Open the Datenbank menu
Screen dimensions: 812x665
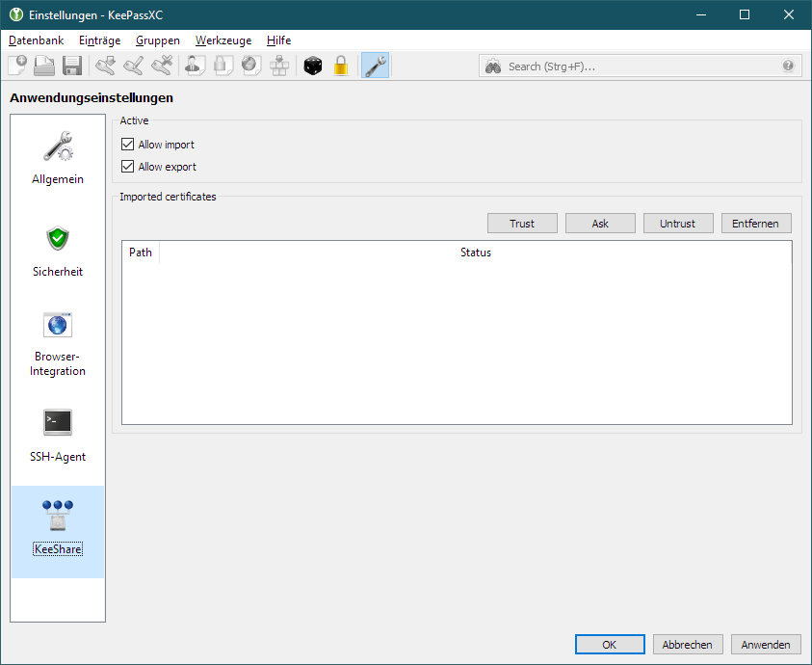pos(37,40)
